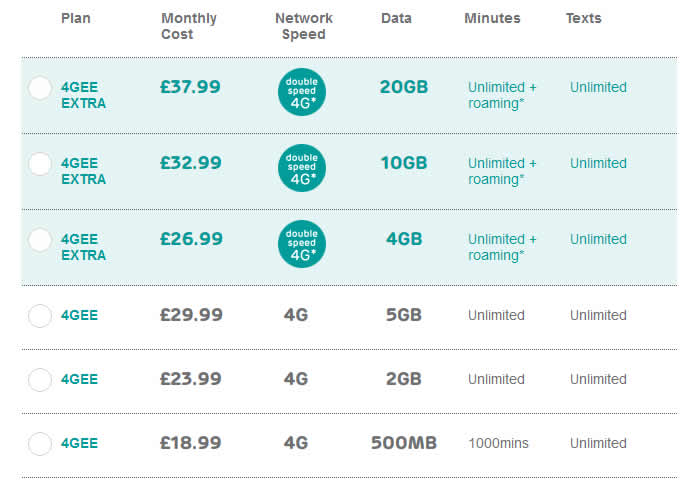690x488 pixels.
Task: Click the 4GEE label for the 2GB plan
Action: click(x=79, y=379)
